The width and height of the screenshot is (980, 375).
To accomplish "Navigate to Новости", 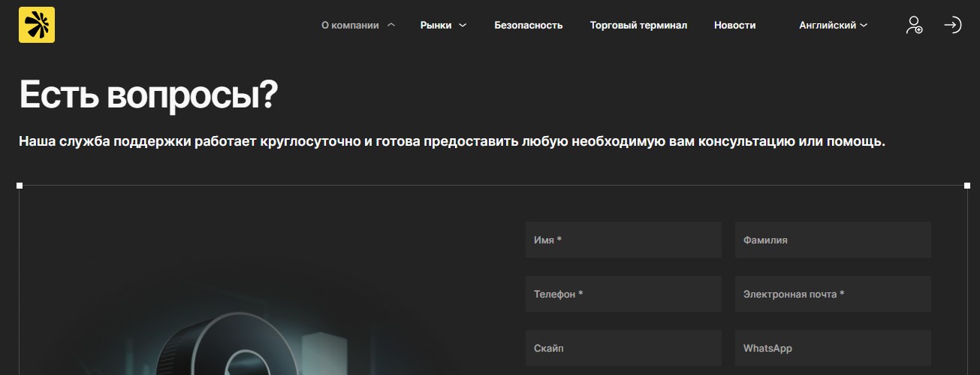I will 734,25.
